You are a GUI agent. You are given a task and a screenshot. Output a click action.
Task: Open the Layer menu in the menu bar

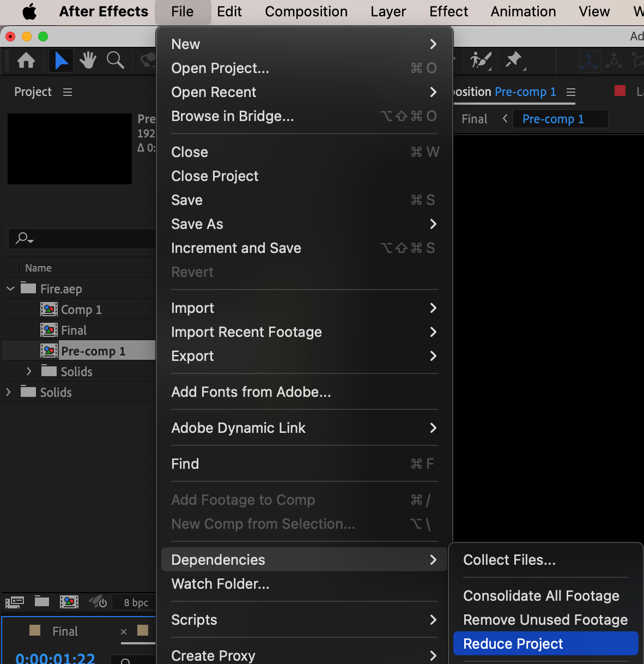coord(388,11)
